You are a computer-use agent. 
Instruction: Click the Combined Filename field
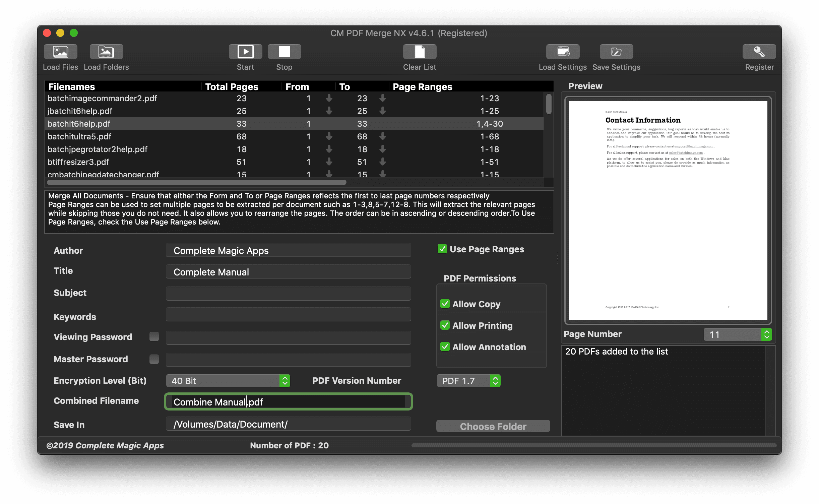point(288,402)
